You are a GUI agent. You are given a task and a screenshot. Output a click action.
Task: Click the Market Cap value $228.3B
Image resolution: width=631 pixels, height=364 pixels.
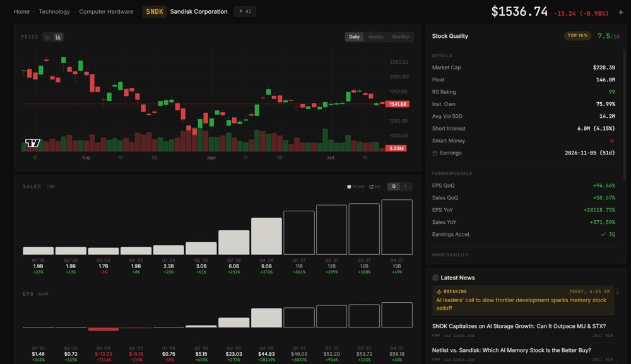[604, 68]
